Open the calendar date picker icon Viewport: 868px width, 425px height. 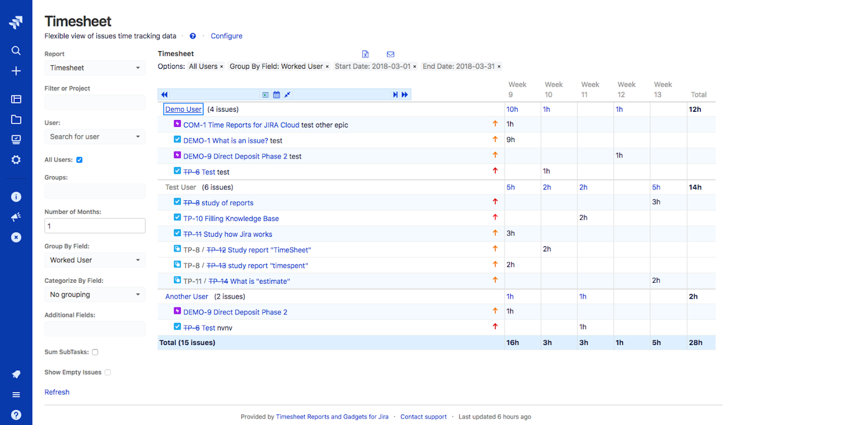tap(277, 94)
